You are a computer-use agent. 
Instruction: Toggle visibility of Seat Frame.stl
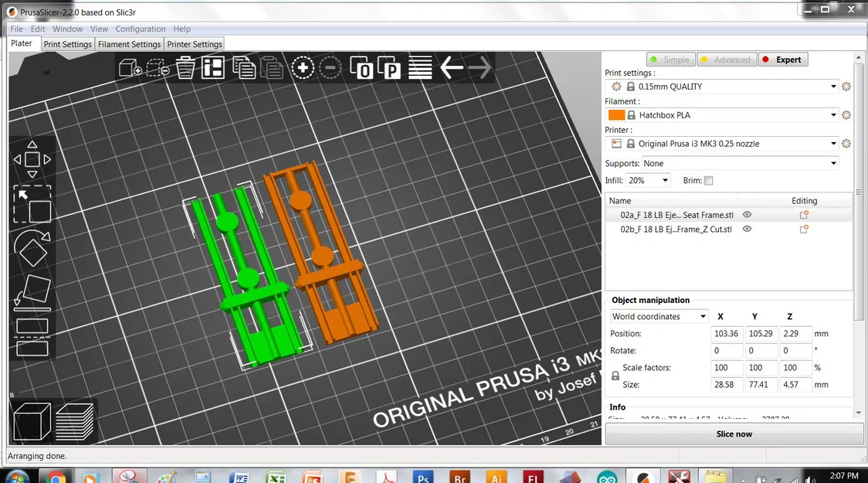tap(747, 214)
